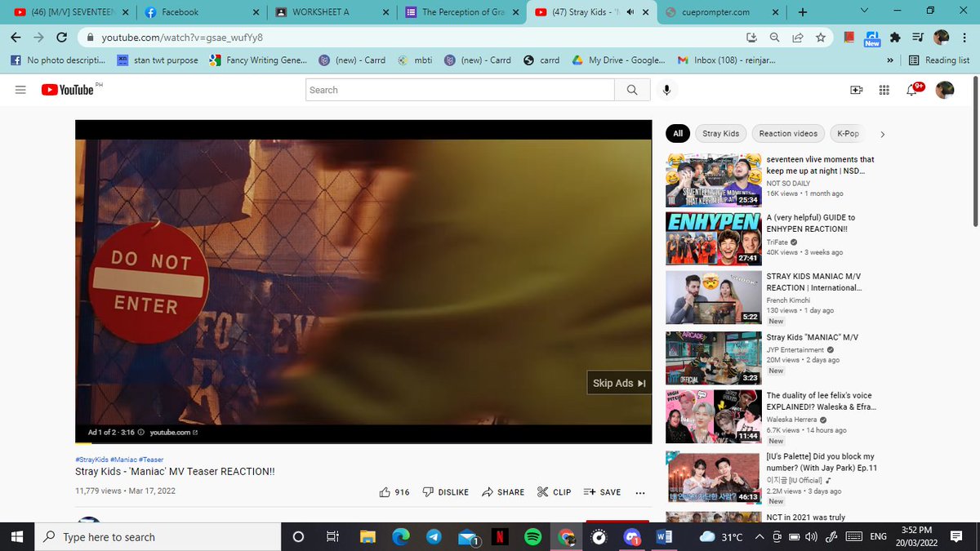Share this page from the address bar

797,37
